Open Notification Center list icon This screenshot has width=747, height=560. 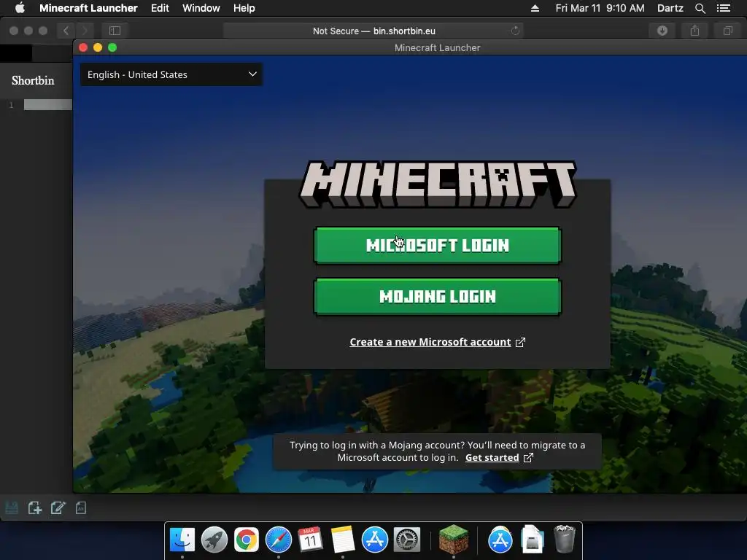(724, 8)
